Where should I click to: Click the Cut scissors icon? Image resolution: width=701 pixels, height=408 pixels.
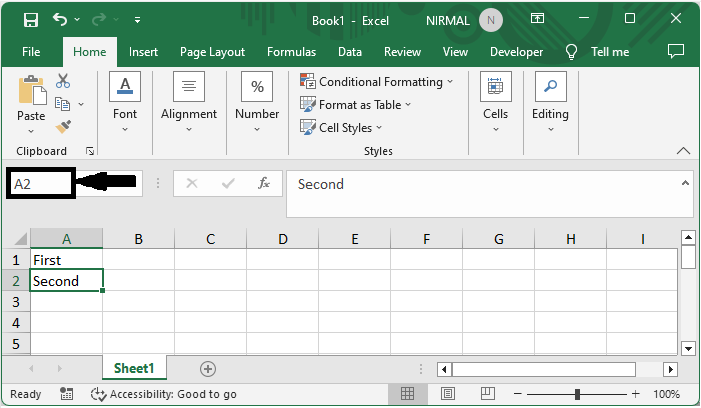click(63, 81)
